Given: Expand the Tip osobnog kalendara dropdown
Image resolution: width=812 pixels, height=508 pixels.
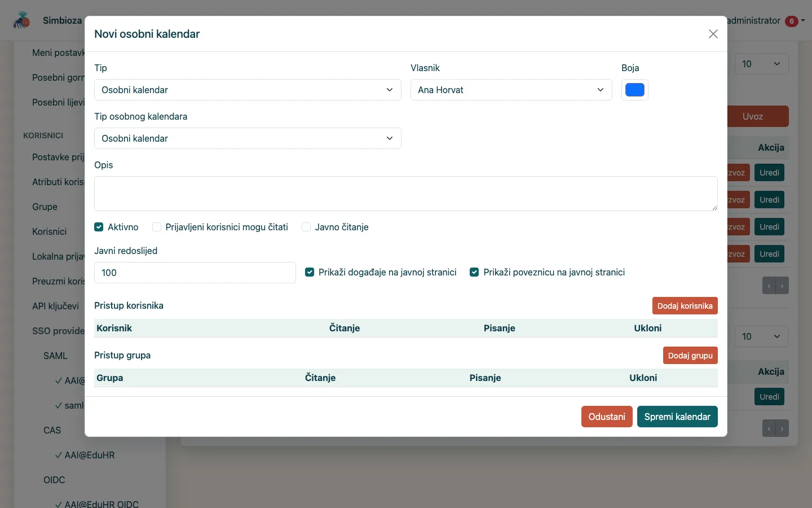Looking at the screenshot, I should click(x=248, y=138).
